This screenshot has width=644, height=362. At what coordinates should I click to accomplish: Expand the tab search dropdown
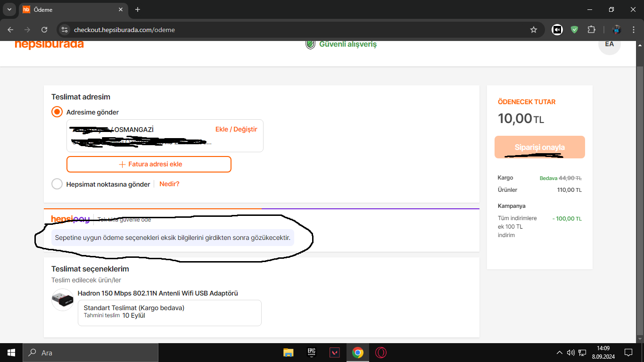pos(9,9)
